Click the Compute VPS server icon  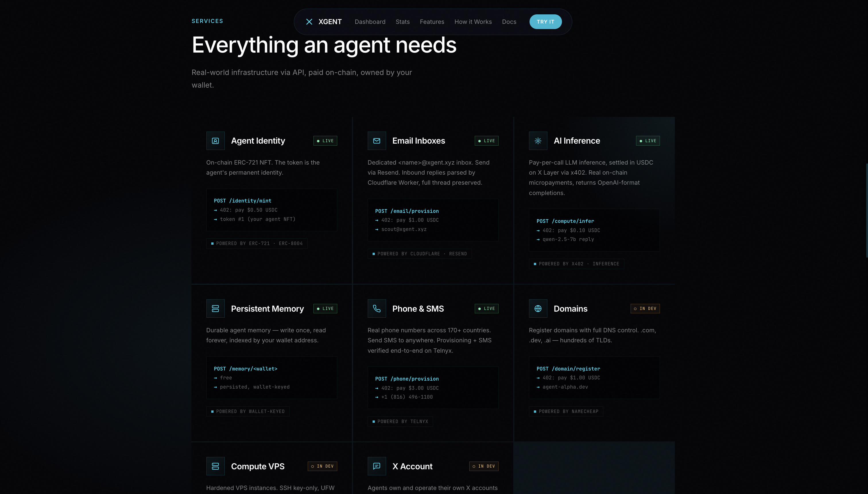[x=215, y=466]
